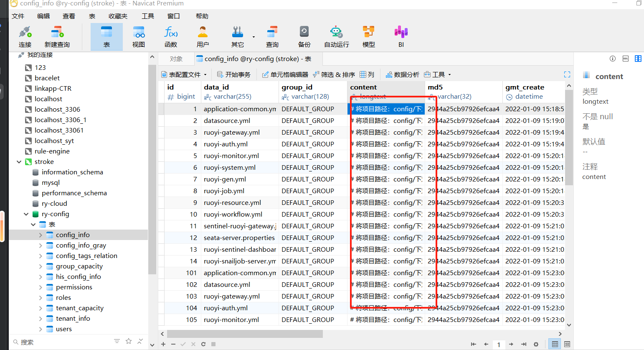Expand the config_info_gray table node
Image resolution: width=644 pixels, height=350 pixels.
(41, 245)
